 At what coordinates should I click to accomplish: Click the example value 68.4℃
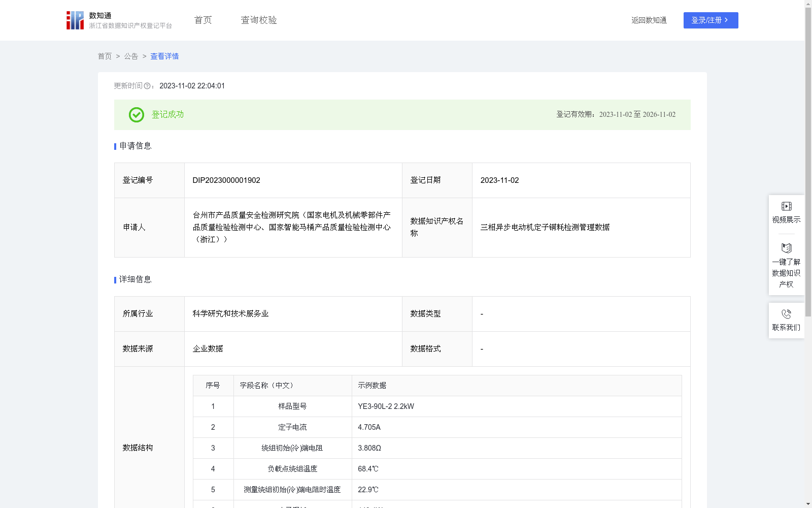[368, 469]
